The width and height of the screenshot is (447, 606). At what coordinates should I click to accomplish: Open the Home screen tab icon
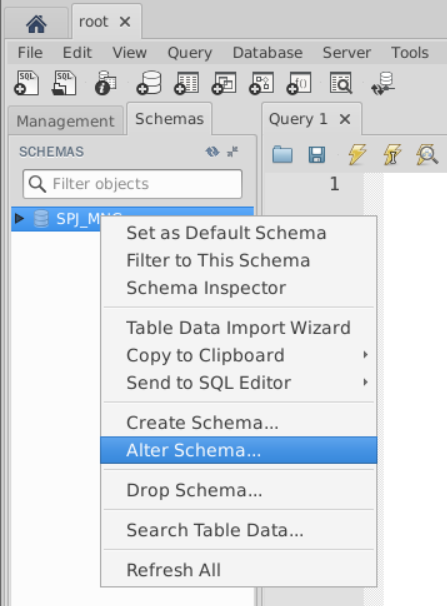[x=36, y=23]
